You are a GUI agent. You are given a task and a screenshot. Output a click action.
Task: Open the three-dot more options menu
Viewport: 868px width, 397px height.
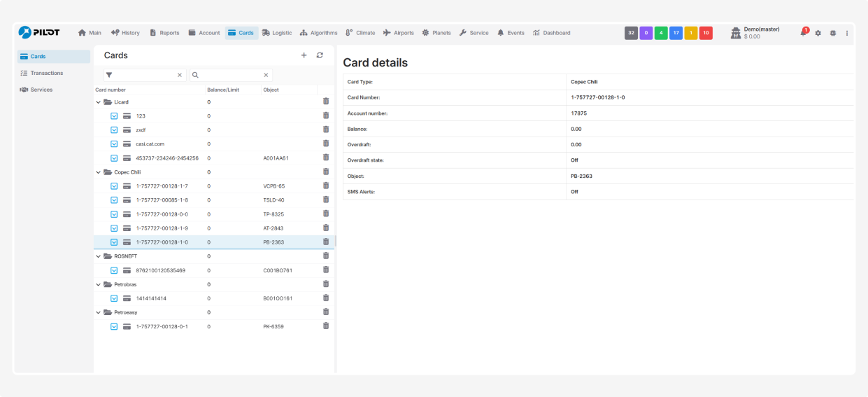click(x=847, y=33)
